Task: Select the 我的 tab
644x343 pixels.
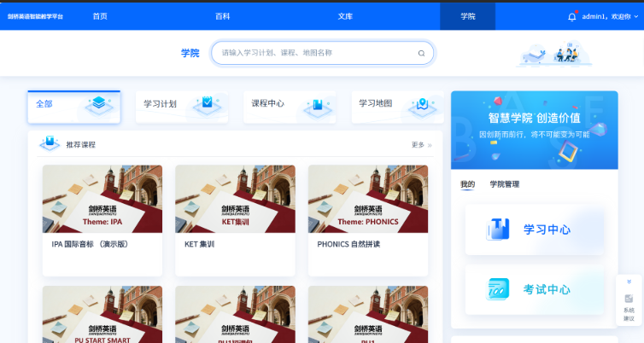Action: click(x=467, y=184)
